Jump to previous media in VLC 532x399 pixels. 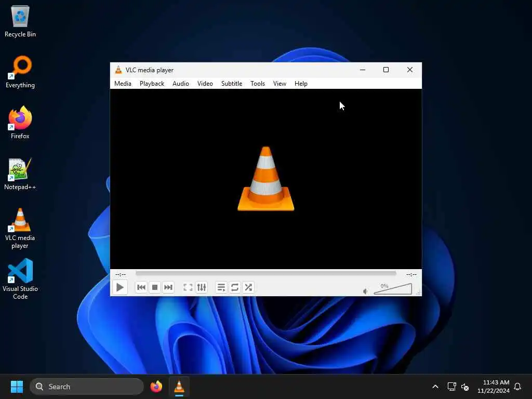pyautogui.click(x=141, y=287)
